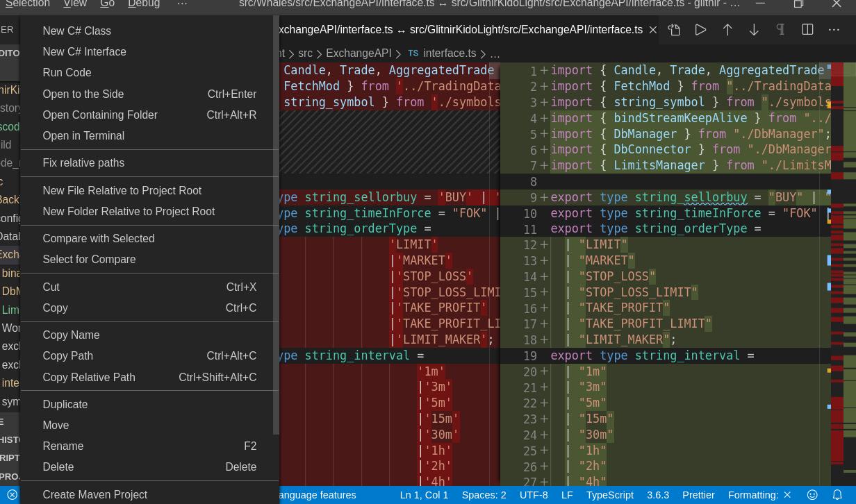Click the Open File icon in editor toolbar
This screenshot has width=856, height=504.
tap(674, 30)
